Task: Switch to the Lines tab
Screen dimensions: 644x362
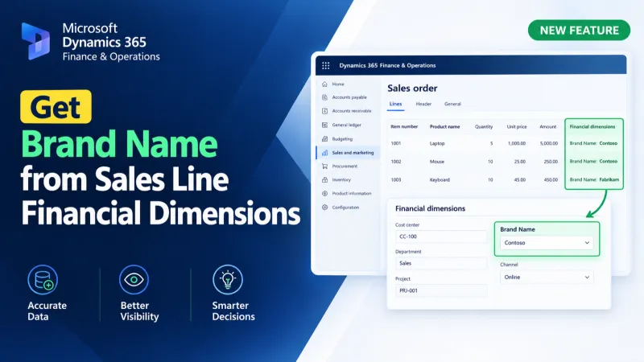Action: tap(395, 104)
